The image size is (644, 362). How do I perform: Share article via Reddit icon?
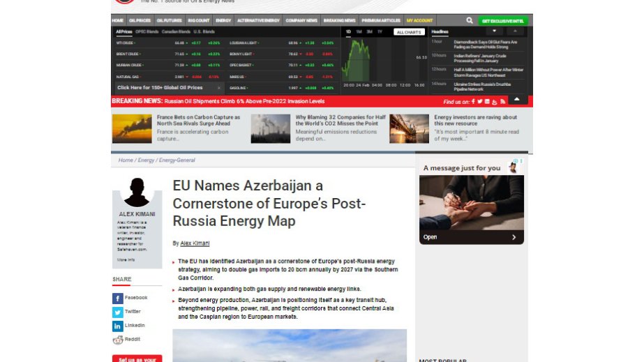pyautogui.click(x=117, y=340)
